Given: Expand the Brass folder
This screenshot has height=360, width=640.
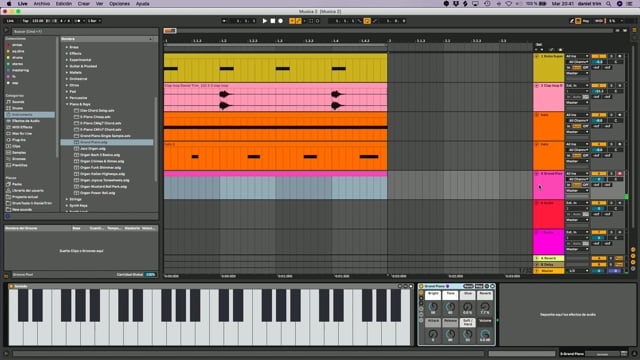Looking at the screenshot, I should [67, 47].
